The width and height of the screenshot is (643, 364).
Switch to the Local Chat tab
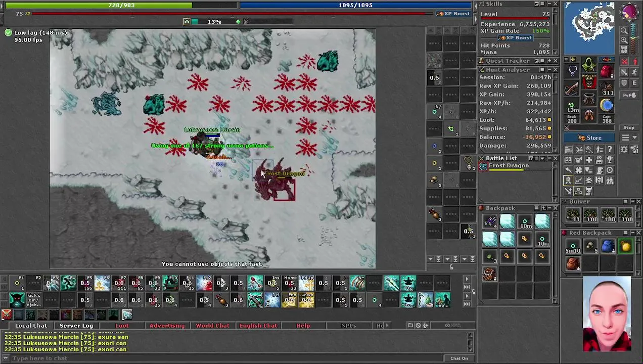pos(31,326)
